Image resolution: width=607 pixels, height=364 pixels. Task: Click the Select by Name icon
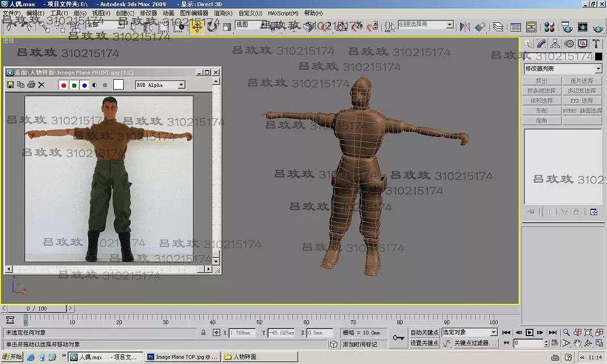point(146,27)
